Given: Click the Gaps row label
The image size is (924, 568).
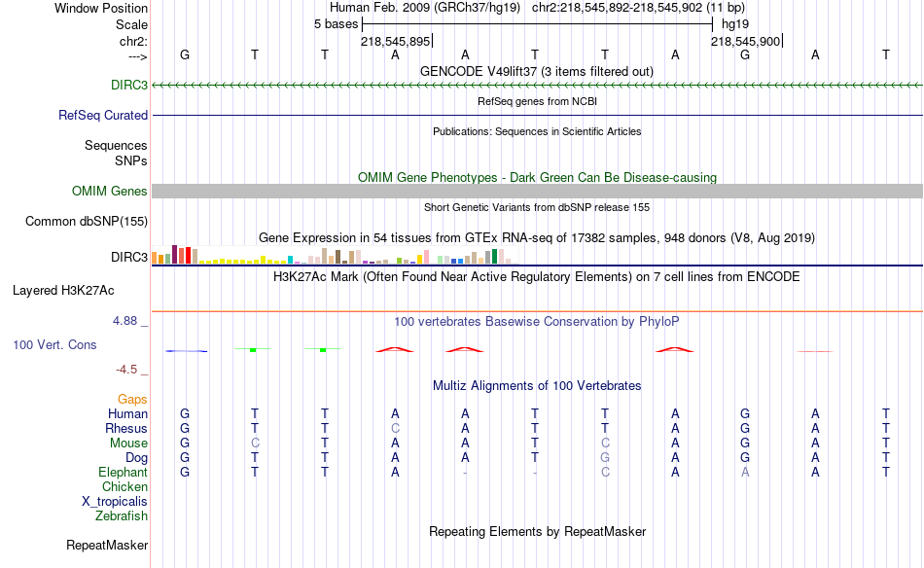Looking at the screenshot, I should point(132,399).
